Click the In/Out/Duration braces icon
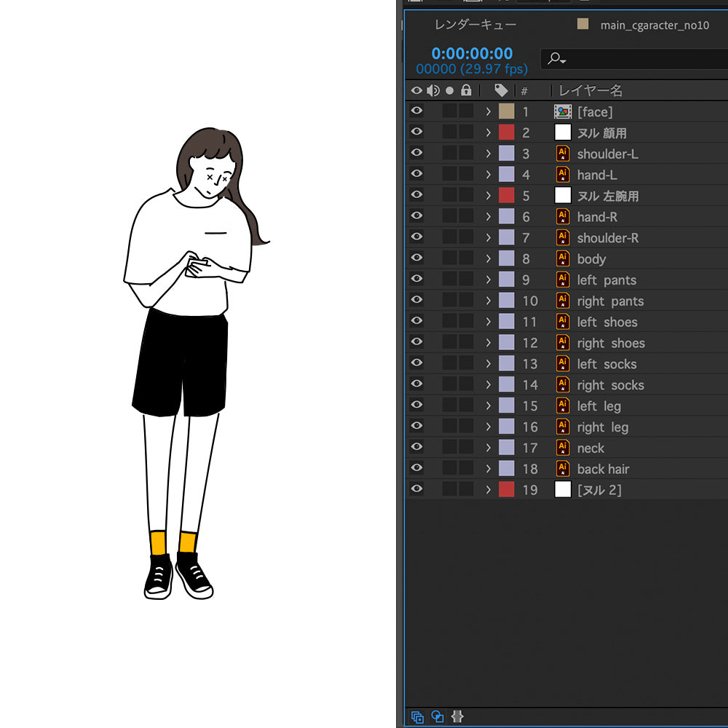Image resolution: width=728 pixels, height=728 pixels. (457, 716)
